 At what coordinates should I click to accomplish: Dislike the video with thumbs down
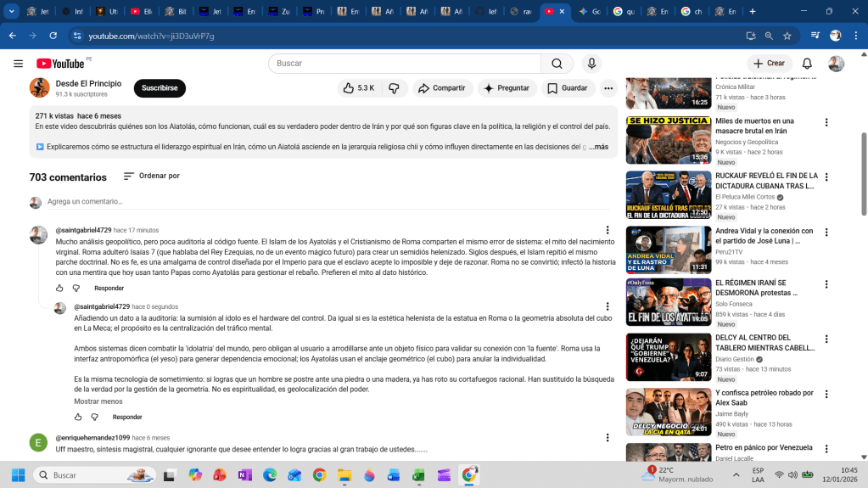pyautogui.click(x=394, y=88)
